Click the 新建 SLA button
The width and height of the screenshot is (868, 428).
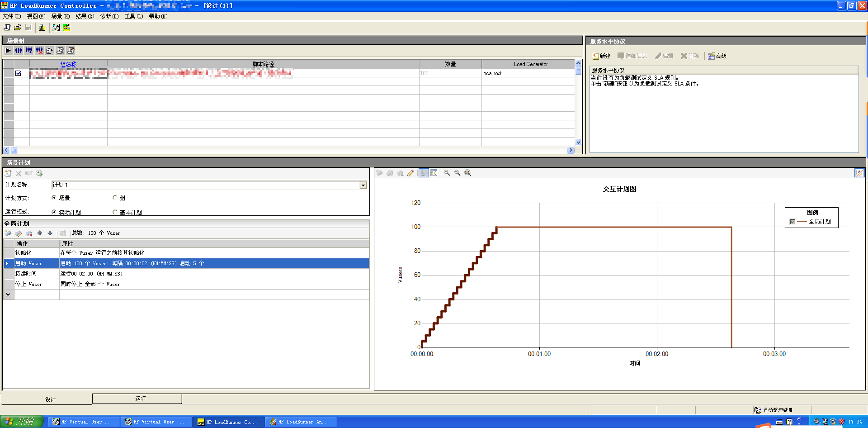pyautogui.click(x=601, y=56)
